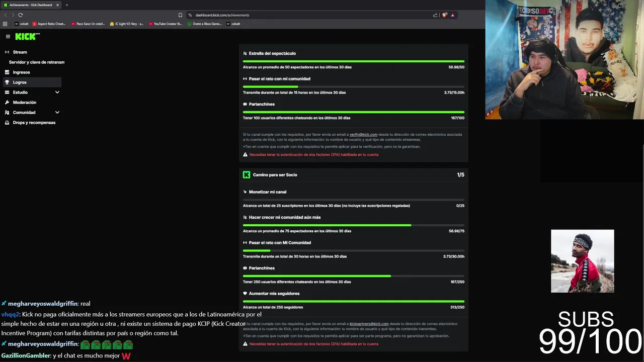Click the Kick icon beside Camino para ser Socio

(x=247, y=175)
